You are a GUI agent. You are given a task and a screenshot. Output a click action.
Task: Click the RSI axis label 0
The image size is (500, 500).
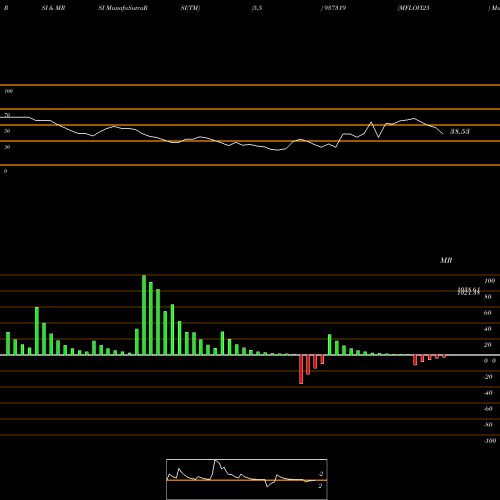click(5, 171)
